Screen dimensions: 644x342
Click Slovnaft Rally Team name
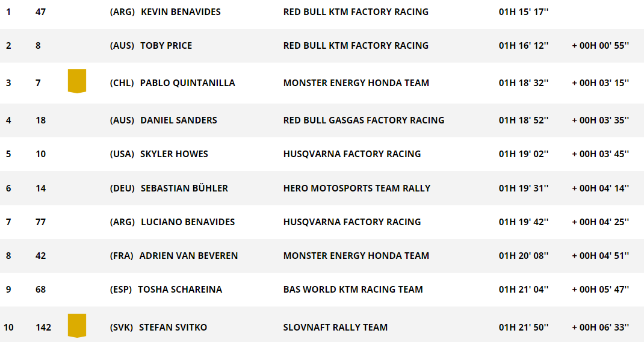[x=335, y=328]
